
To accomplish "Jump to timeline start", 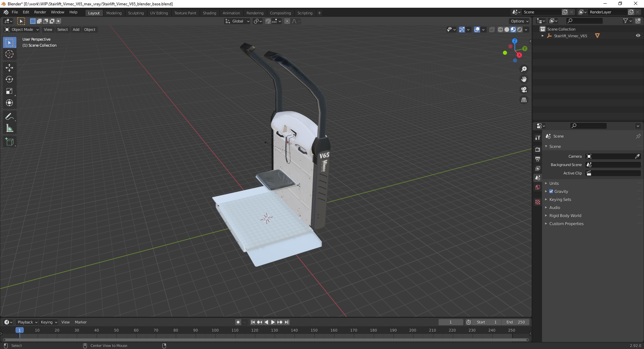I will click(253, 322).
